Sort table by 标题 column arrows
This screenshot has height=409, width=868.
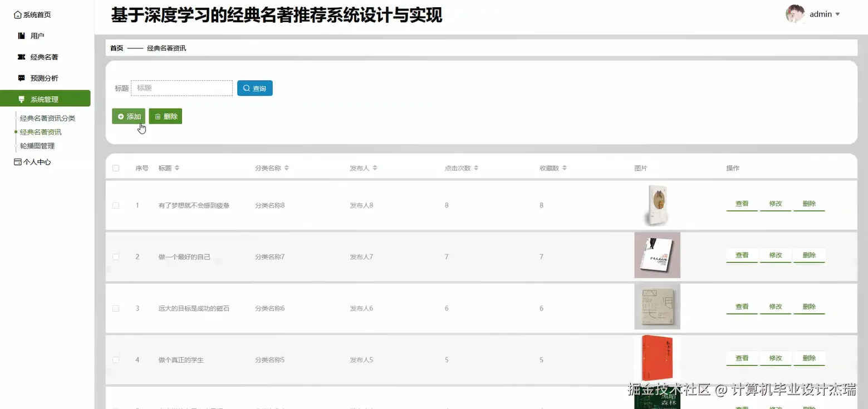177,168
